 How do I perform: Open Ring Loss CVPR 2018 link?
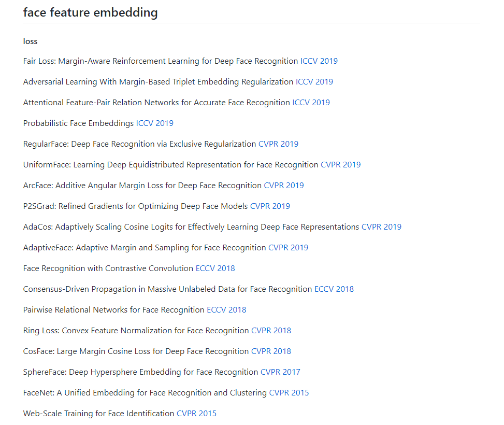(271, 331)
